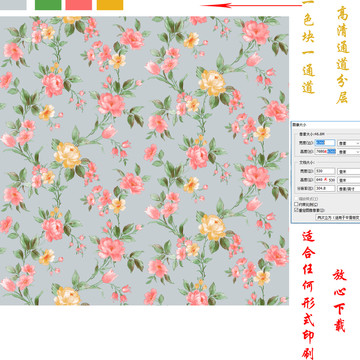The height and width of the screenshot is (360, 360).
Task: Click the document height field
Action: click(325, 180)
